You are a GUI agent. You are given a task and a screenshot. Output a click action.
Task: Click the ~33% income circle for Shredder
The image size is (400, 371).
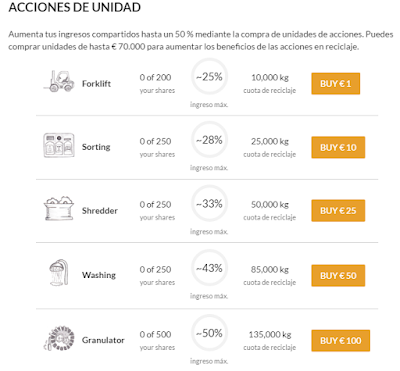[x=209, y=204]
